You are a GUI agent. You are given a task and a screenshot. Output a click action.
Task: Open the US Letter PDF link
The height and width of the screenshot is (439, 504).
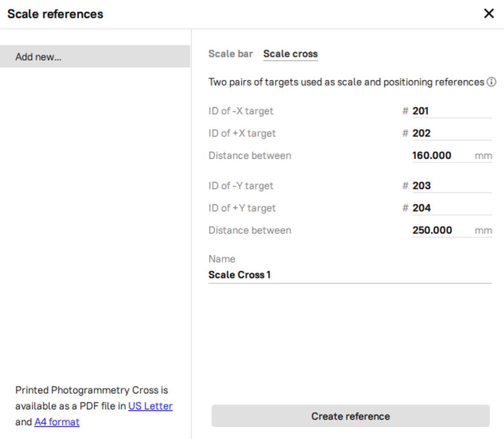150,406
